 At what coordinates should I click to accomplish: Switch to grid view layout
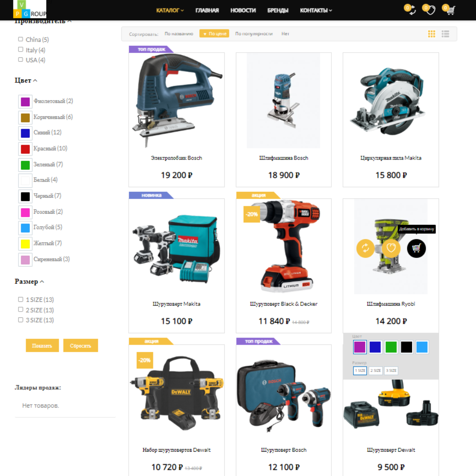click(x=431, y=34)
